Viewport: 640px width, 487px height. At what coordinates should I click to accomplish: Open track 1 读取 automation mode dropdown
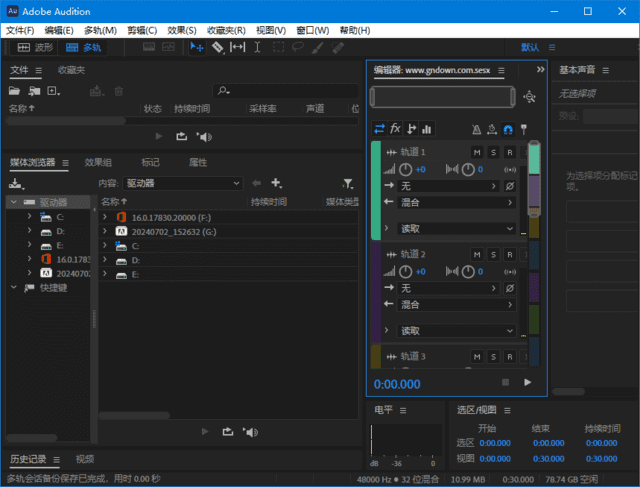click(456, 229)
